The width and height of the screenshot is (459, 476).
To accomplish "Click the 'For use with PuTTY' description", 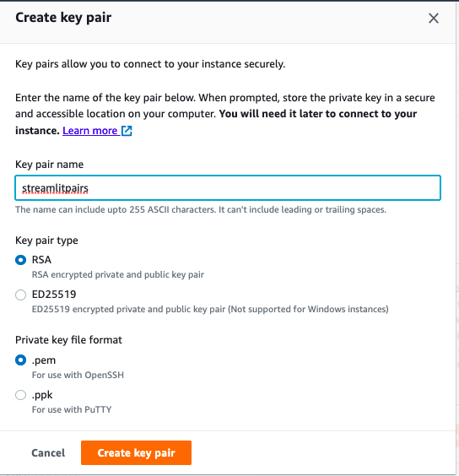I will (x=72, y=409).
